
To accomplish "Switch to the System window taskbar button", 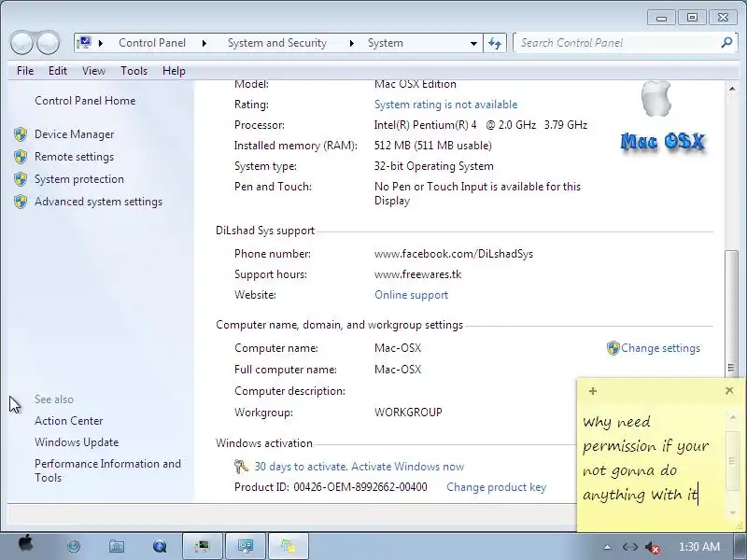I will [x=246, y=546].
